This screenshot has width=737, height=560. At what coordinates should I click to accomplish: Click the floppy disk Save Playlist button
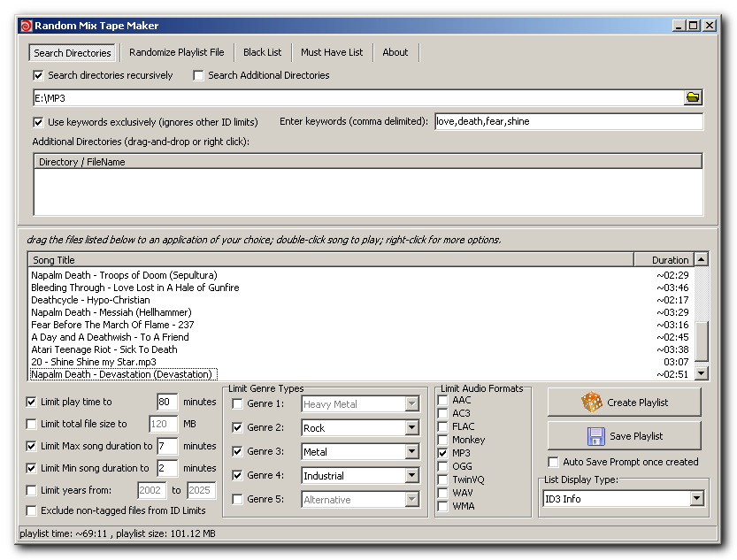point(624,436)
